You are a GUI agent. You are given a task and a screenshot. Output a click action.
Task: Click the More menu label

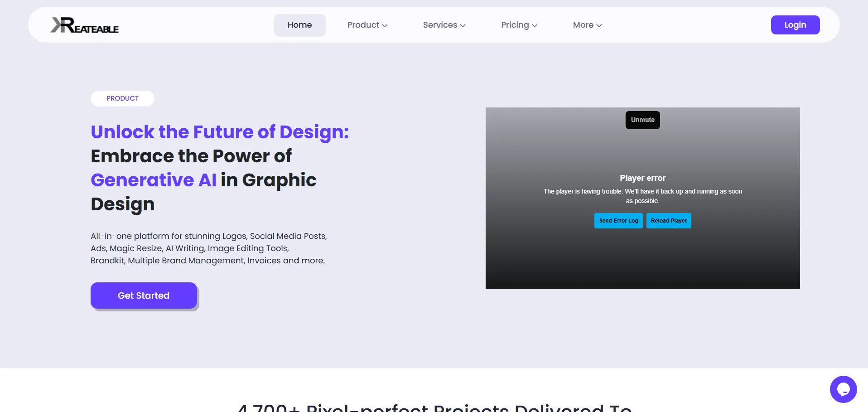(583, 25)
